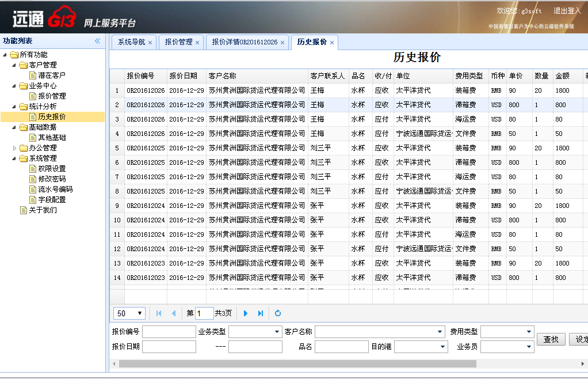Image resolution: width=588 pixels, height=379 pixels.
Task: Open 历史报价 in the function tree
Action: [52, 117]
